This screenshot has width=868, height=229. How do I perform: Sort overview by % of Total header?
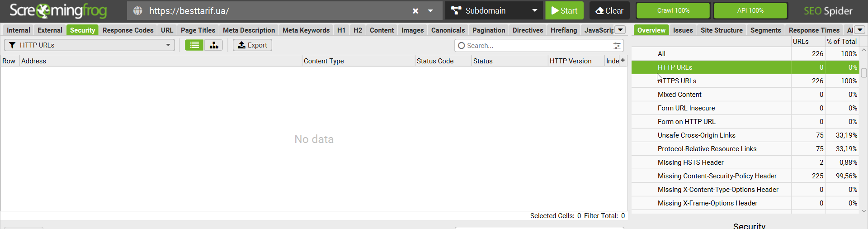click(842, 42)
